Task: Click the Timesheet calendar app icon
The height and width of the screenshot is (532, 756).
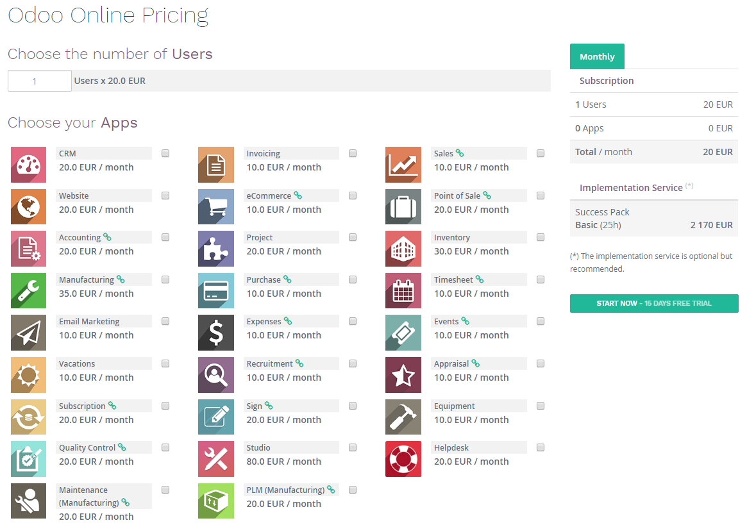Action: (x=403, y=290)
